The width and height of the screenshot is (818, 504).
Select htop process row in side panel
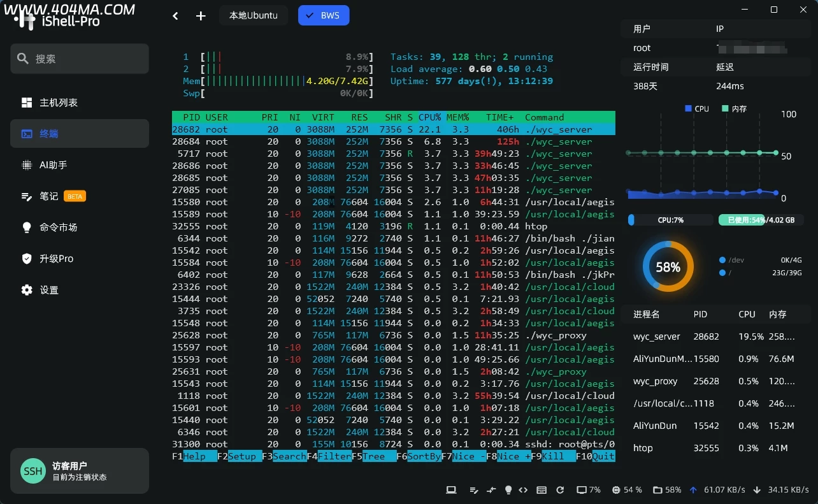(716, 448)
